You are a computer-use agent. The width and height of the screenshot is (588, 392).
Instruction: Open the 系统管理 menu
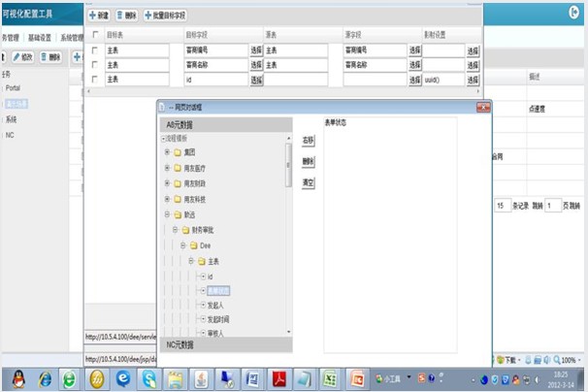[x=72, y=38]
